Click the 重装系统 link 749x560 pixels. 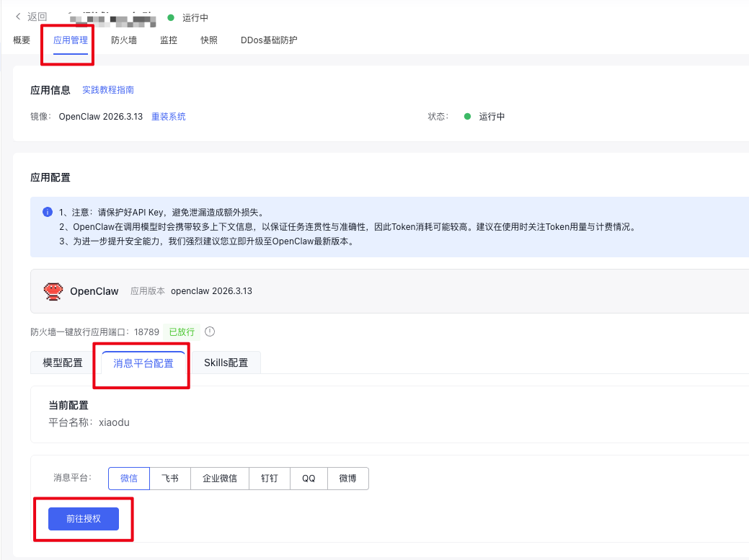pyautogui.click(x=169, y=116)
